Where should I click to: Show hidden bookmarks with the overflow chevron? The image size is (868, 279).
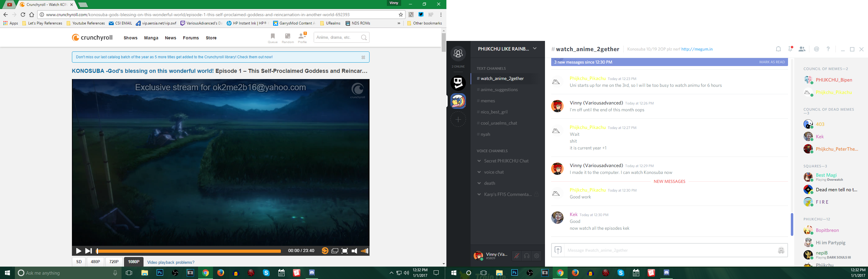click(x=399, y=23)
